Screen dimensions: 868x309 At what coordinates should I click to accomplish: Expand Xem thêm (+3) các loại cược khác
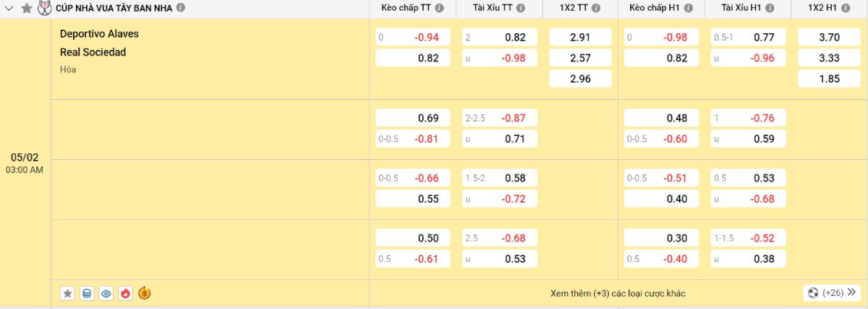[x=617, y=293]
